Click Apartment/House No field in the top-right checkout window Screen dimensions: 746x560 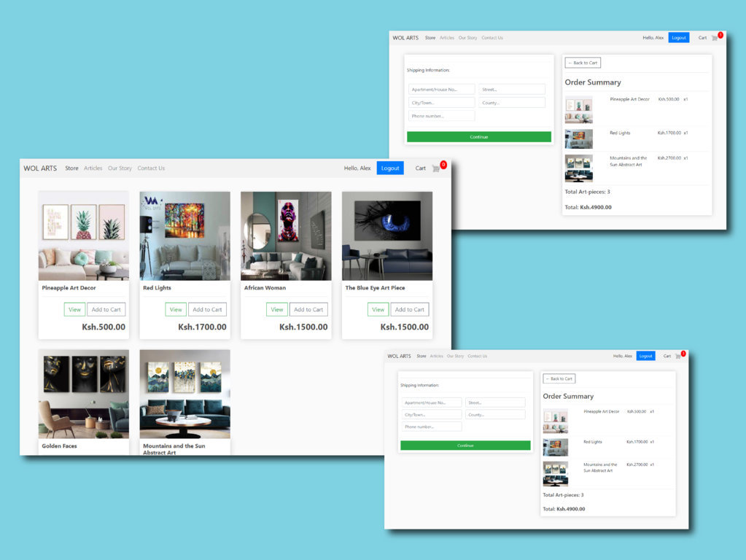click(x=441, y=90)
